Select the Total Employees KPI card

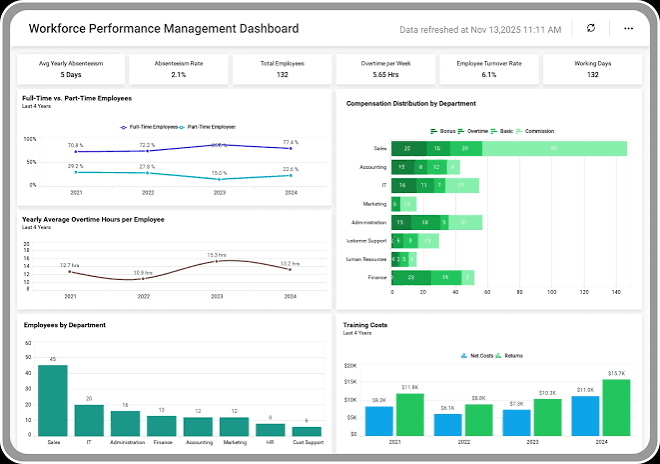[282, 69]
